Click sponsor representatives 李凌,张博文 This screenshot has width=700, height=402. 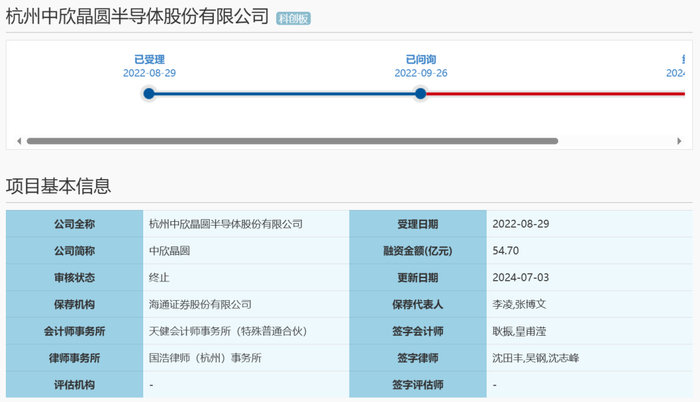(x=590, y=304)
